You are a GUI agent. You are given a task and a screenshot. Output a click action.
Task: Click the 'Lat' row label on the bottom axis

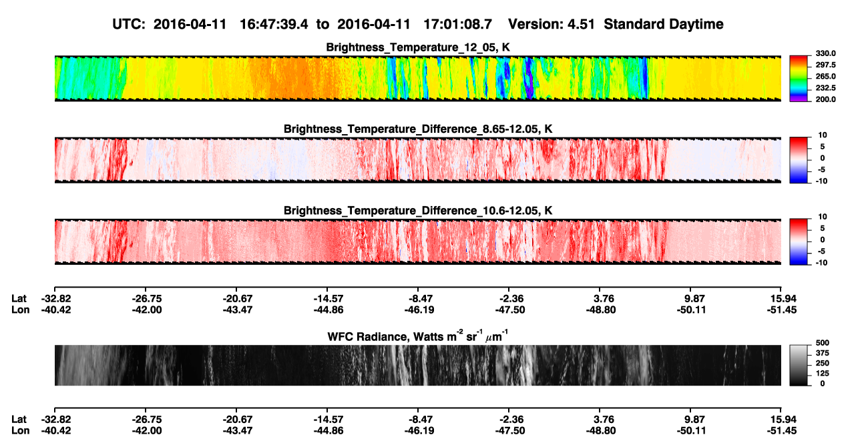19,420
